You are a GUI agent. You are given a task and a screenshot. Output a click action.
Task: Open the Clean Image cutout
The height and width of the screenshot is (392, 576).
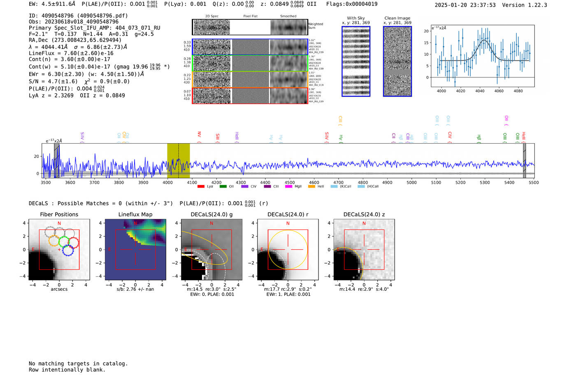pos(397,61)
